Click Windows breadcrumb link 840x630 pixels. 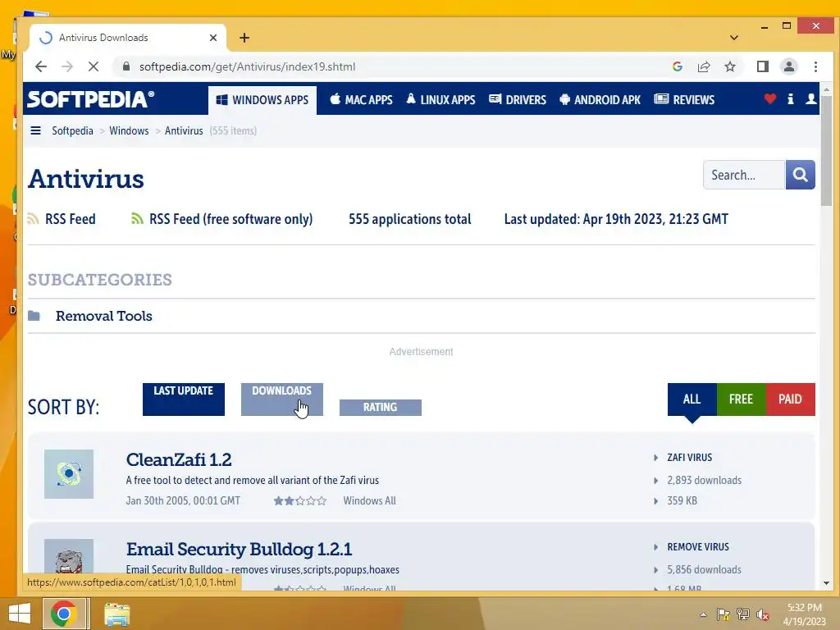pos(129,130)
